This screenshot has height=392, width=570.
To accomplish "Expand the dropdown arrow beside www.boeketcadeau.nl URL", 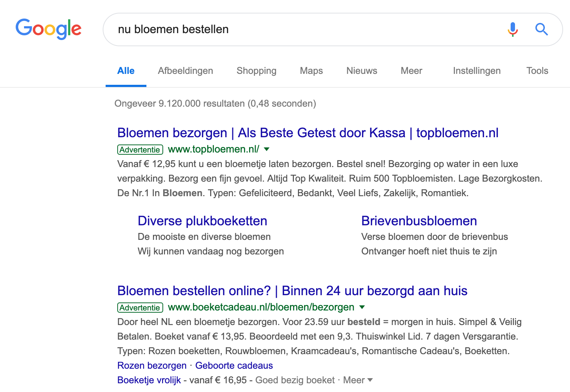I will click(x=362, y=307).
